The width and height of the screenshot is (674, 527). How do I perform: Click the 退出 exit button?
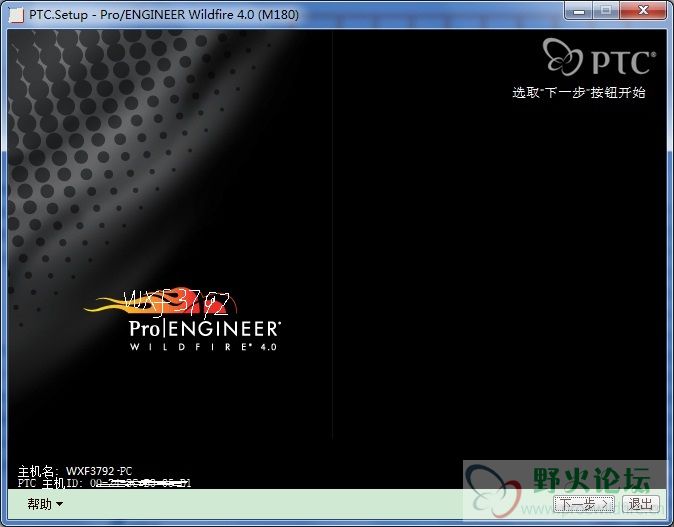coord(640,504)
